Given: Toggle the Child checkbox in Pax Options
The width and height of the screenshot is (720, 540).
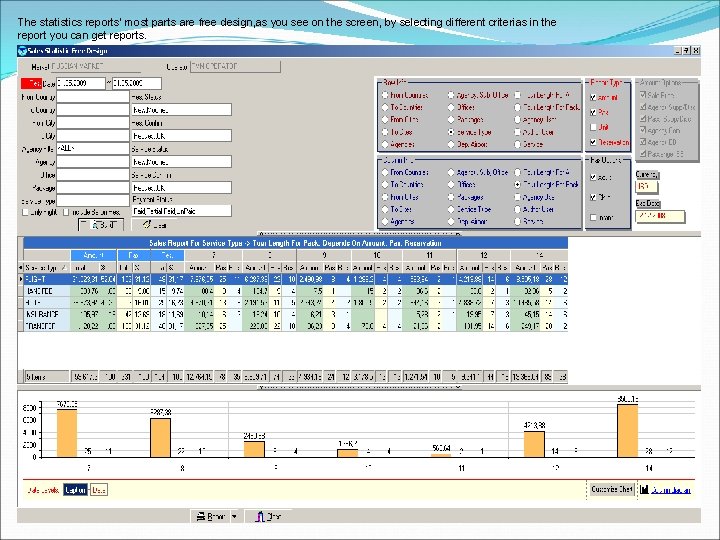Looking at the screenshot, I should click(593, 197).
